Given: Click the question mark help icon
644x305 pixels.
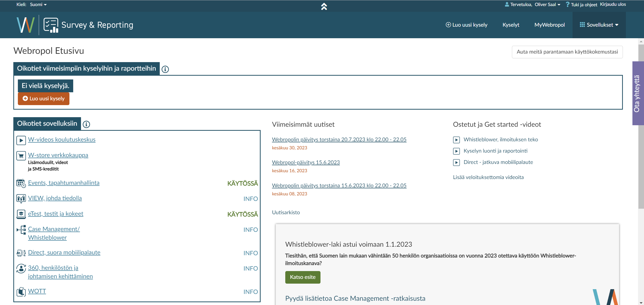Looking at the screenshot, I should [x=567, y=5].
